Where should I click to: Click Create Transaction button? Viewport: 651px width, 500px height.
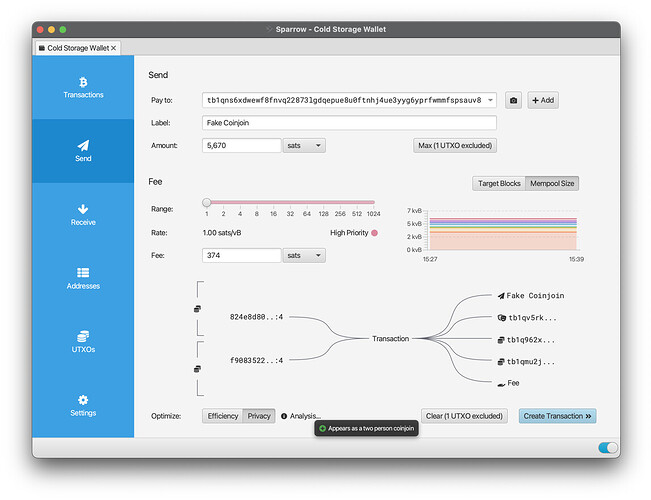click(557, 416)
